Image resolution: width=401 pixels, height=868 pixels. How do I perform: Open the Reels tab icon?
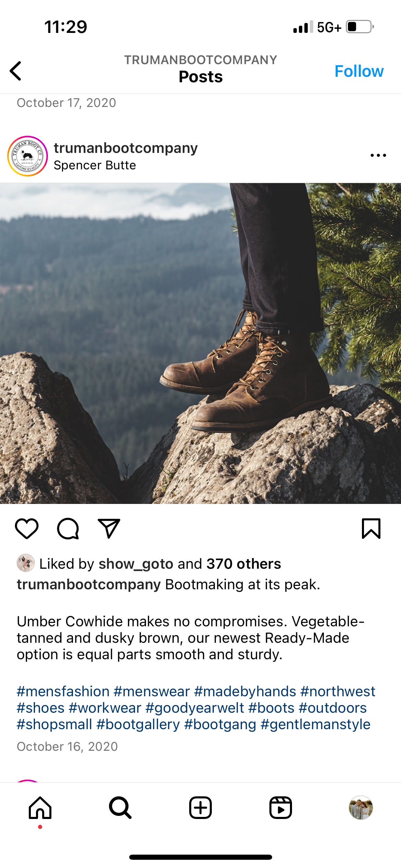[281, 808]
